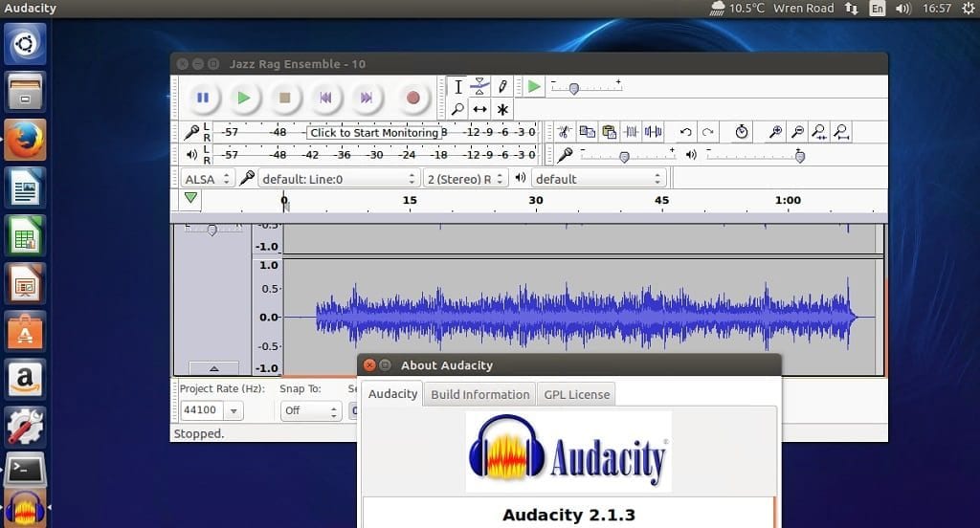Viewport: 980px width, 528px height.
Task: Click Silence audio selection icon
Action: click(x=654, y=132)
